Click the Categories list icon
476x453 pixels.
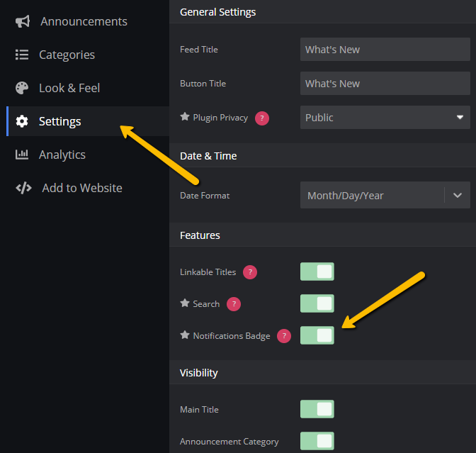[x=22, y=55]
